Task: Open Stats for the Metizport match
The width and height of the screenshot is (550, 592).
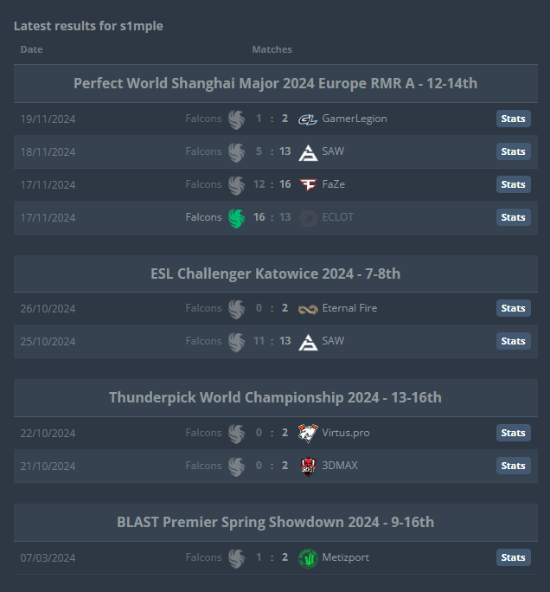Action: coord(513,557)
